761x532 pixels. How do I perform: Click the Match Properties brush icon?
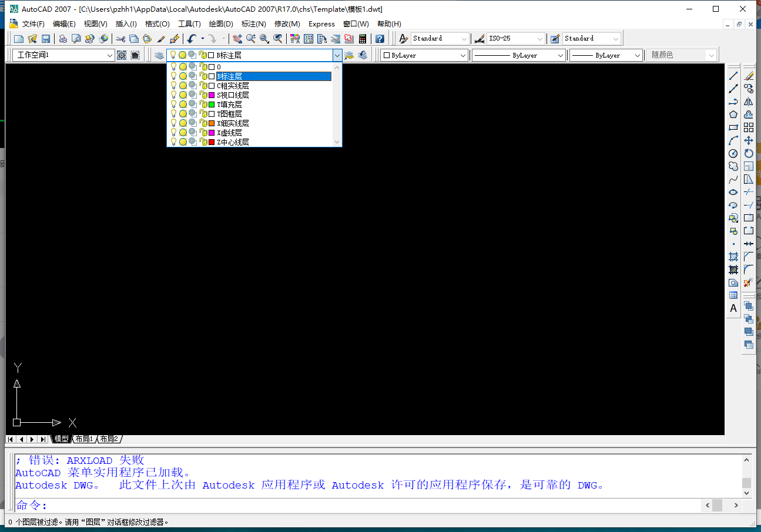pos(161,39)
